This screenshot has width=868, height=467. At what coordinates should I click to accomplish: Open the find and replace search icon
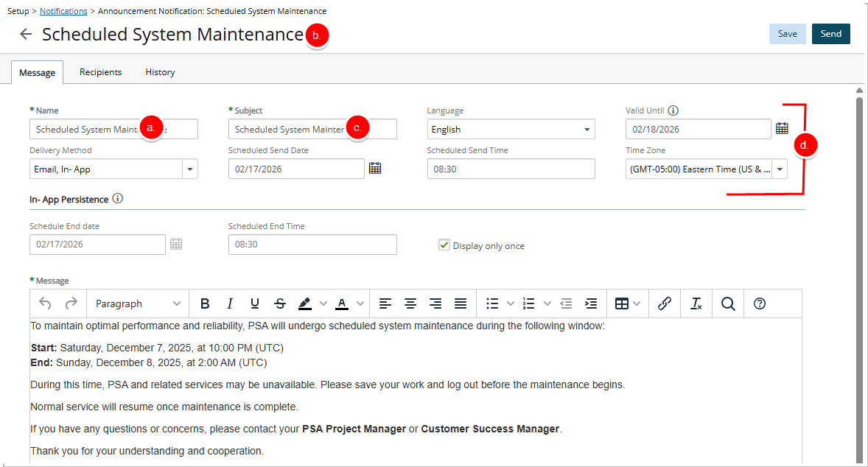[727, 303]
